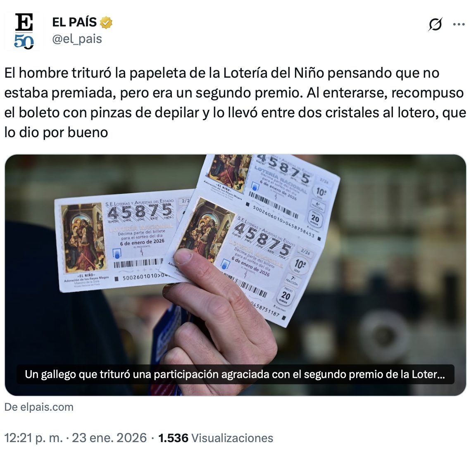Click the tweet text about Lotería del Niño
This screenshot has width=476, height=452.
point(235,102)
